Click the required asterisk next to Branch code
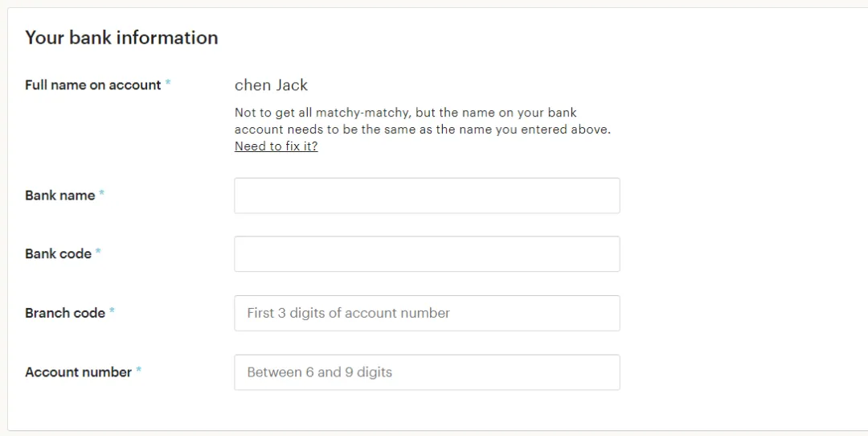The height and width of the screenshot is (436, 868). pyautogui.click(x=113, y=311)
